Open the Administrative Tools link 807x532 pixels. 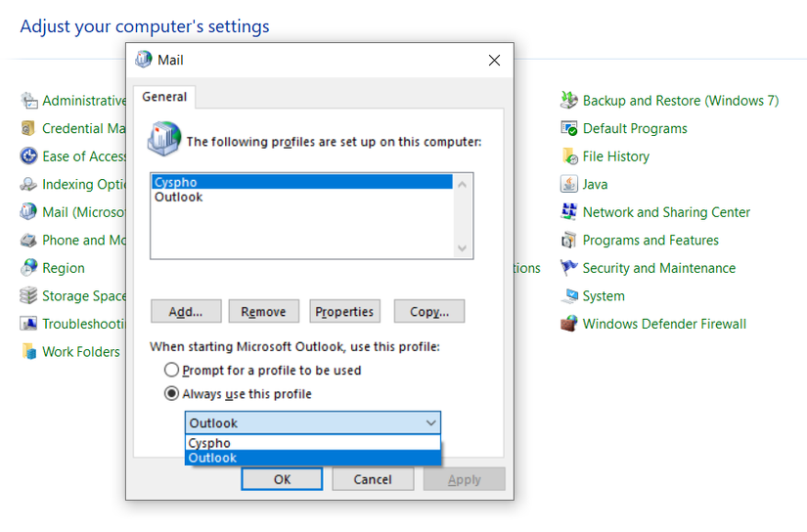click(x=84, y=101)
